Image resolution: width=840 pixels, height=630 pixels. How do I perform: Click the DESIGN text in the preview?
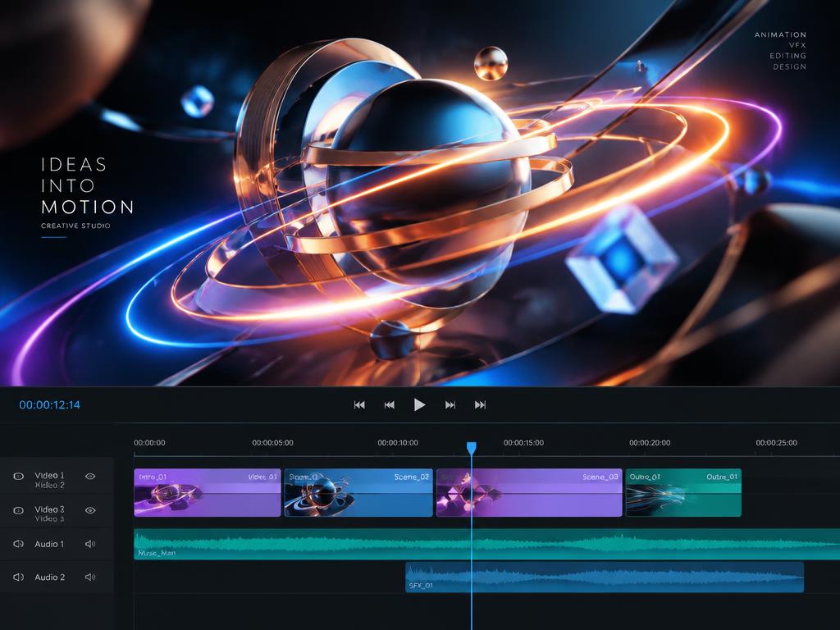[790, 66]
